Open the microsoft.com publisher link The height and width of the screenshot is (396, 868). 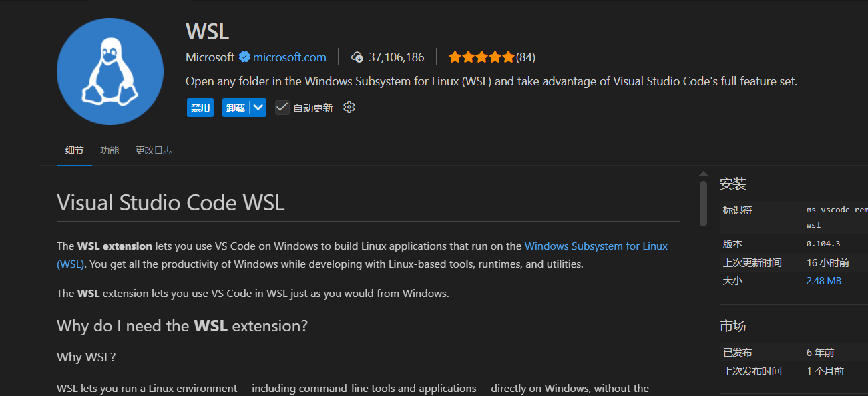(x=289, y=57)
